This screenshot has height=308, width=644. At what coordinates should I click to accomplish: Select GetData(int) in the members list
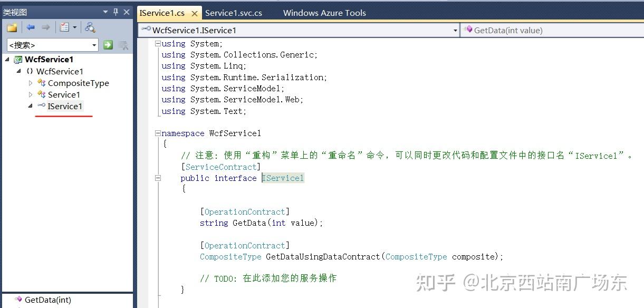(x=47, y=300)
